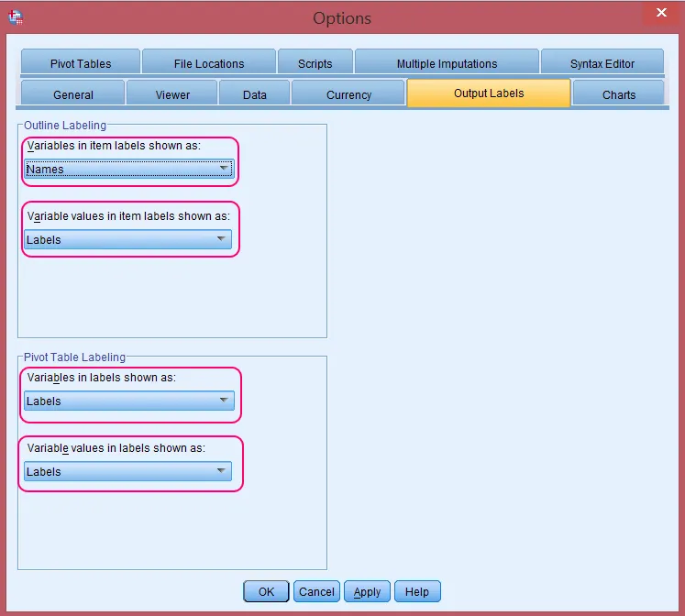Go to the Multiple Imputations tab
The width and height of the screenshot is (685, 616).
pos(447,63)
